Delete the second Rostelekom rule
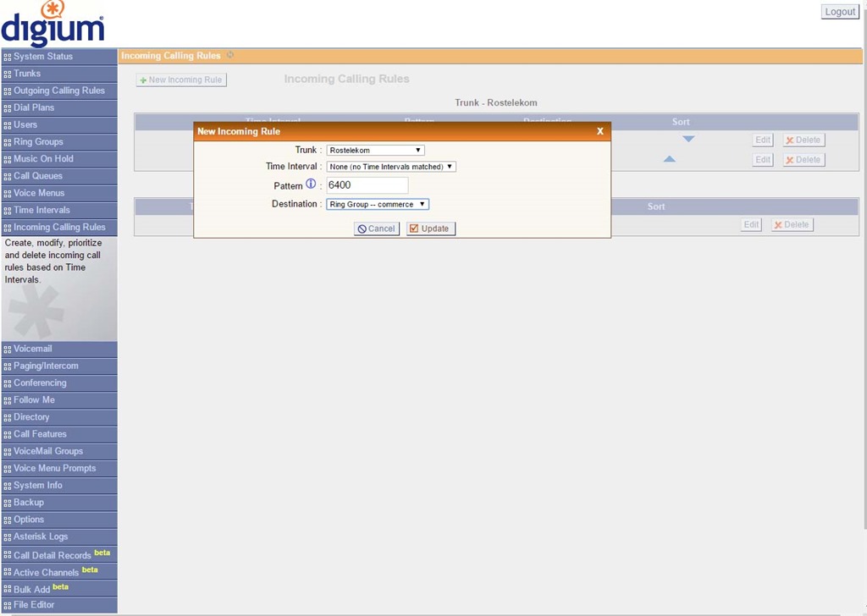 point(804,160)
